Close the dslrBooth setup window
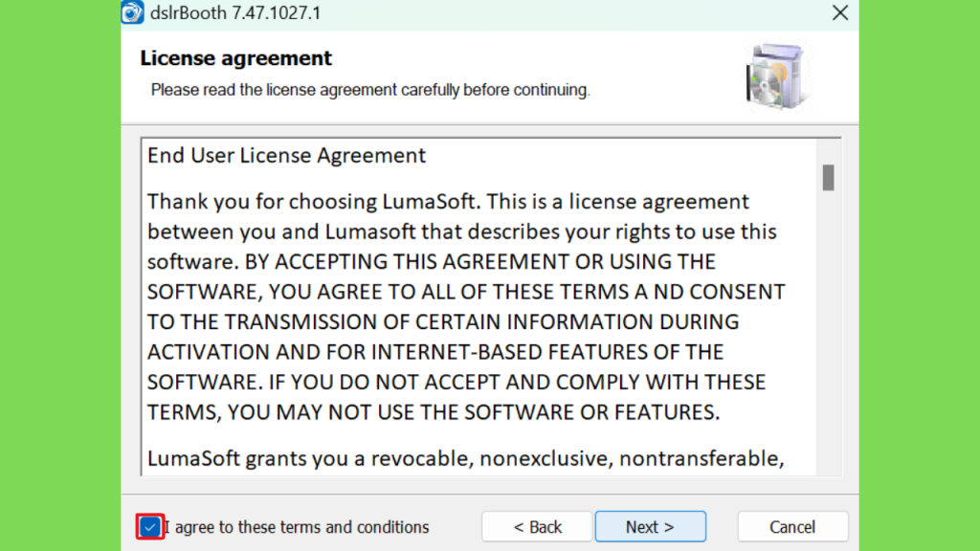The image size is (980, 551). [x=840, y=12]
